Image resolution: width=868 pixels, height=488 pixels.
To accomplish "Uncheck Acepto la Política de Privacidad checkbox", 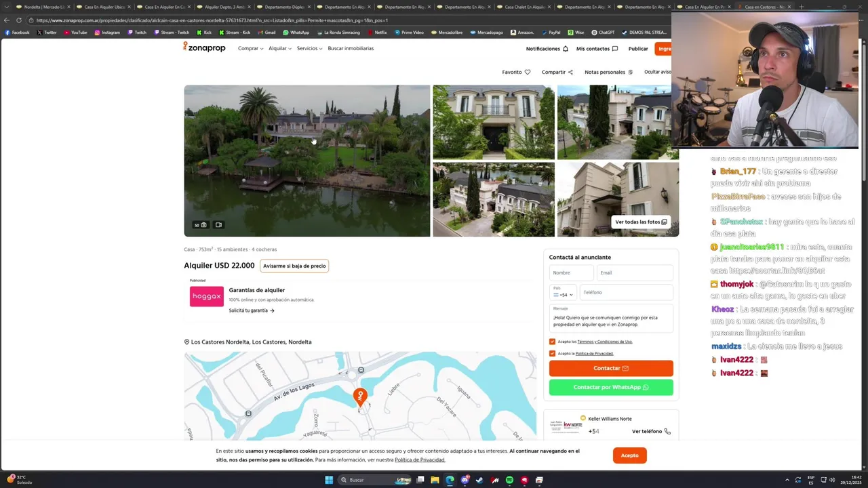I will coord(552,353).
